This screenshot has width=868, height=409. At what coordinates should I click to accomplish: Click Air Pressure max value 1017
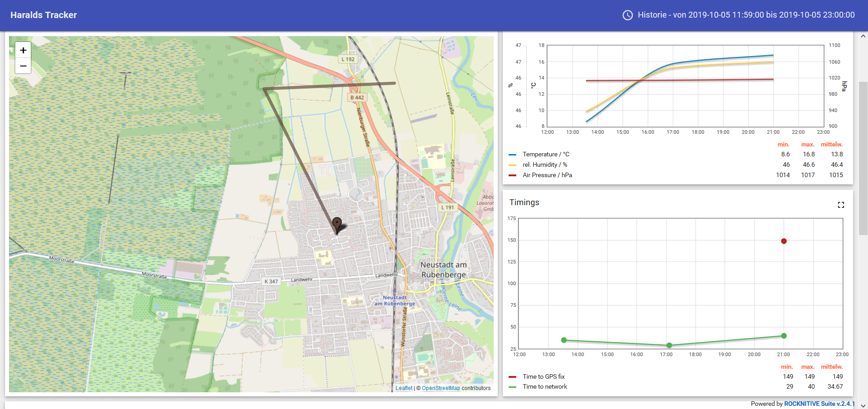click(808, 175)
